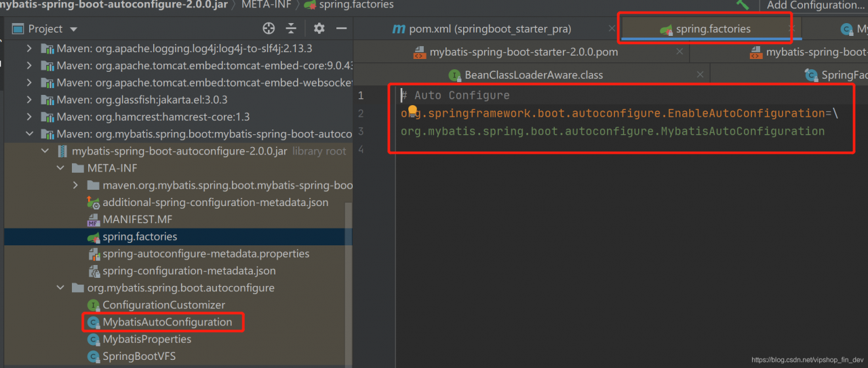Hide the Project tool window with minus icon
868x368 pixels.
[x=342, y=28]
